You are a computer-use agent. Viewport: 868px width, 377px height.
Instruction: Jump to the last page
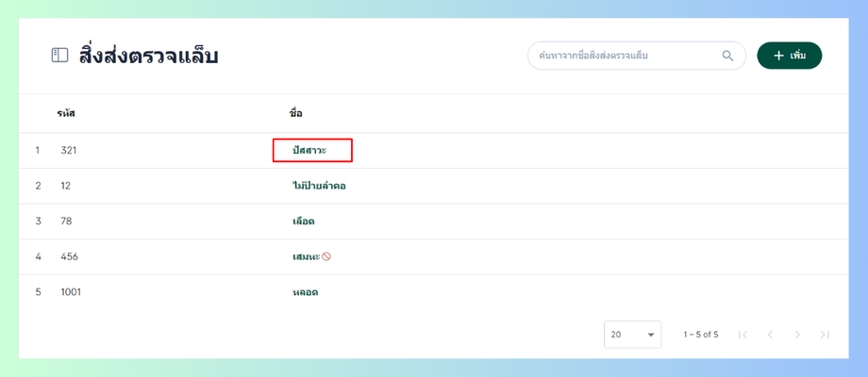coord(825,335)
